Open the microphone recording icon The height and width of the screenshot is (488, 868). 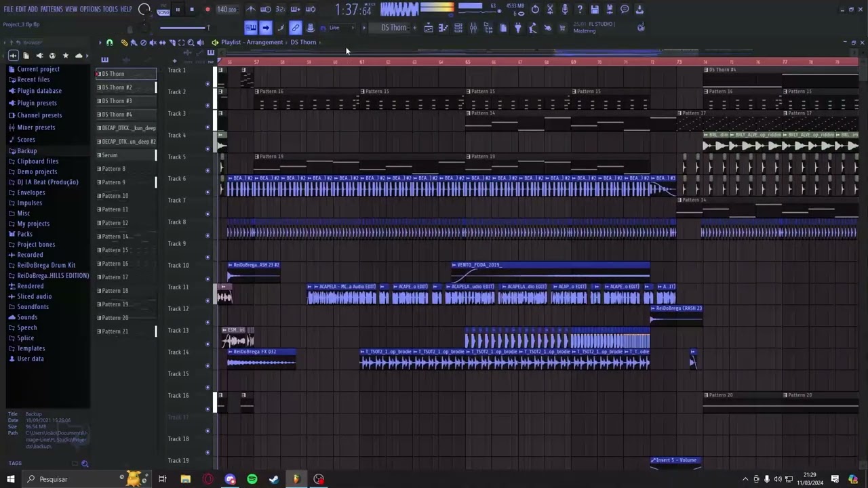[x=565, y=9]
